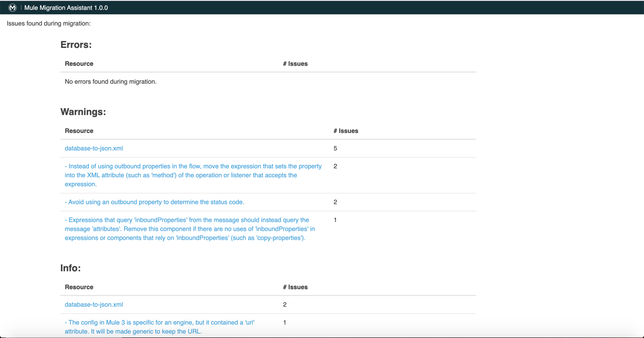644x338 pixels.
Task: Click the # Issues header in Info table
Action: (295, 287)
